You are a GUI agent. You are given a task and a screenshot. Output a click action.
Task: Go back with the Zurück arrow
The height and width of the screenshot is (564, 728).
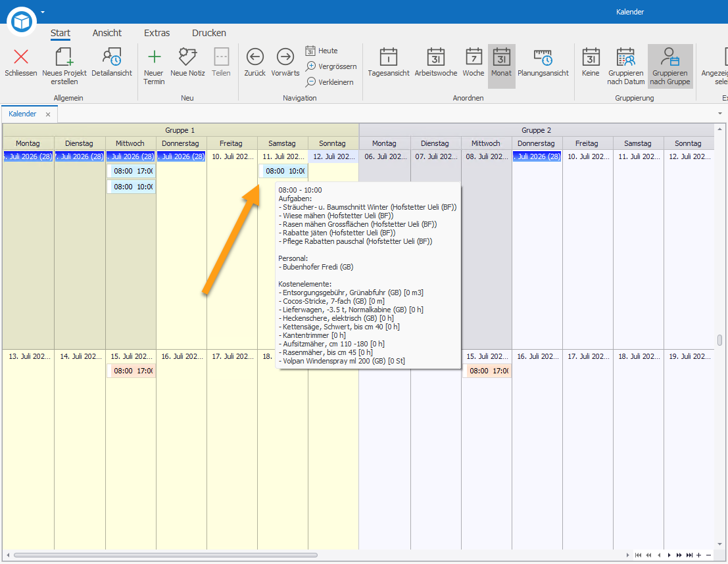pos(255,61)
